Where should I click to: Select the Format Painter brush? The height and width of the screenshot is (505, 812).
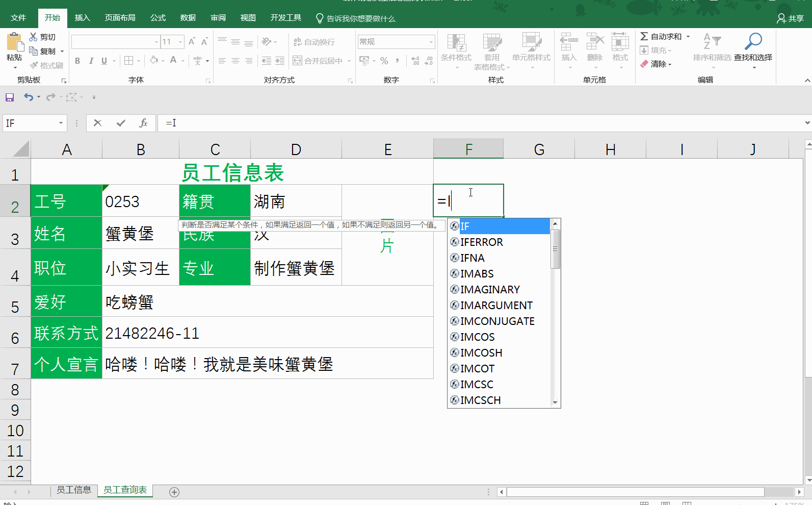pos(34,65)
